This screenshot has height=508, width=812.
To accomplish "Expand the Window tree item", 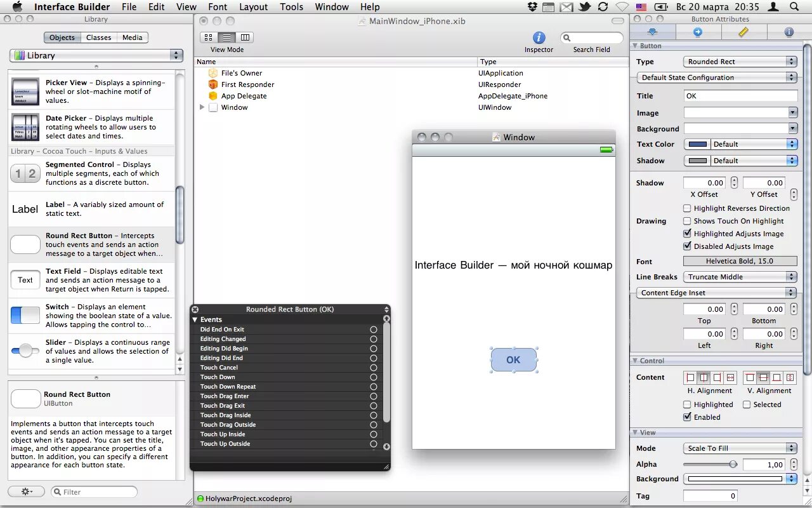I will (202, 107).
